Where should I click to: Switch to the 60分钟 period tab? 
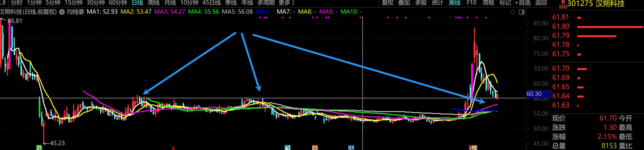[x=118, y=3]
